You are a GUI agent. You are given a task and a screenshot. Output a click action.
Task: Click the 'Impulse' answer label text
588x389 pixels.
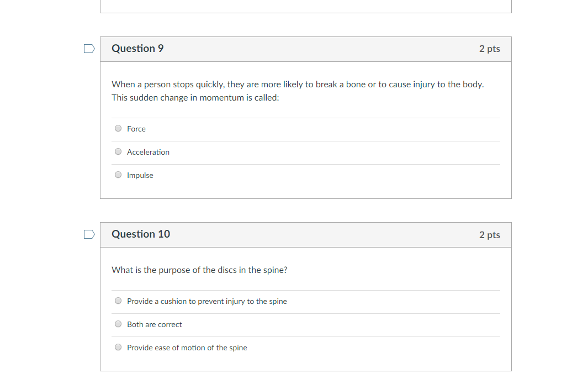[x=140, y=175]
